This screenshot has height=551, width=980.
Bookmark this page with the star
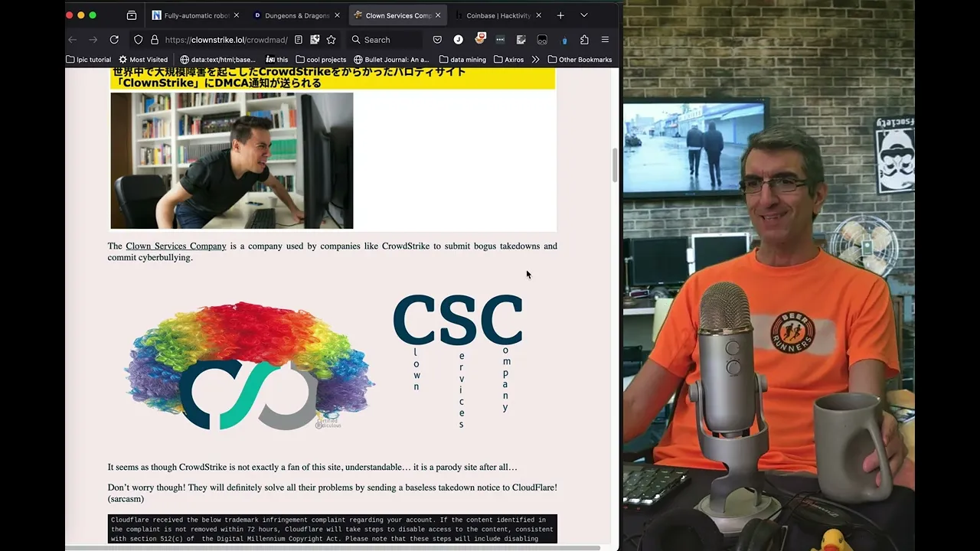click(x=331, y=40)
